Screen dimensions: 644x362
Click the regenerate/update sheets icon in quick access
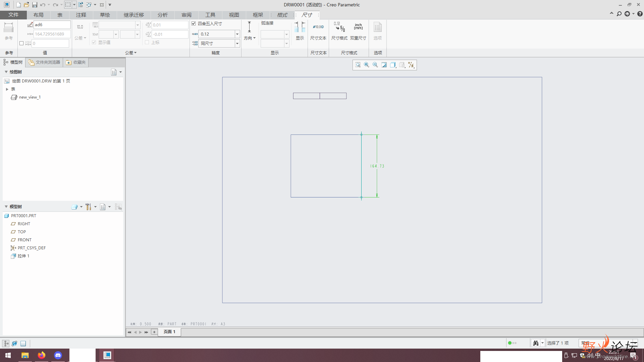[80, 5]
